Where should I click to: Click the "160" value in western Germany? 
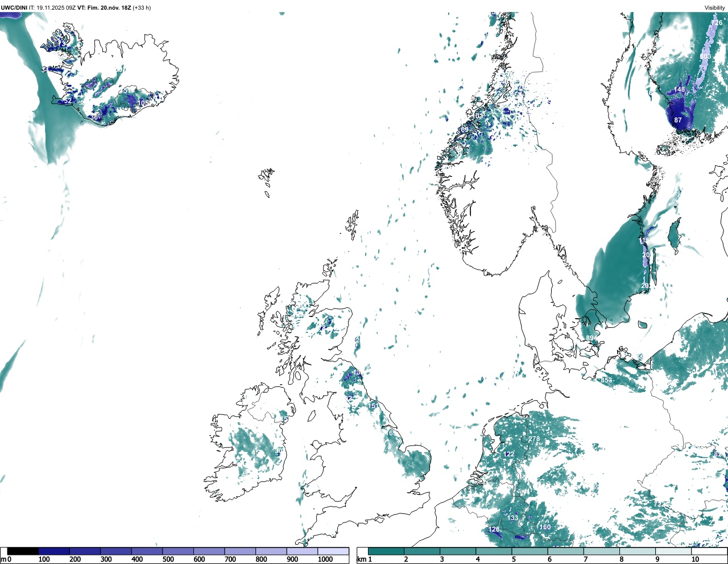point(545,527)
